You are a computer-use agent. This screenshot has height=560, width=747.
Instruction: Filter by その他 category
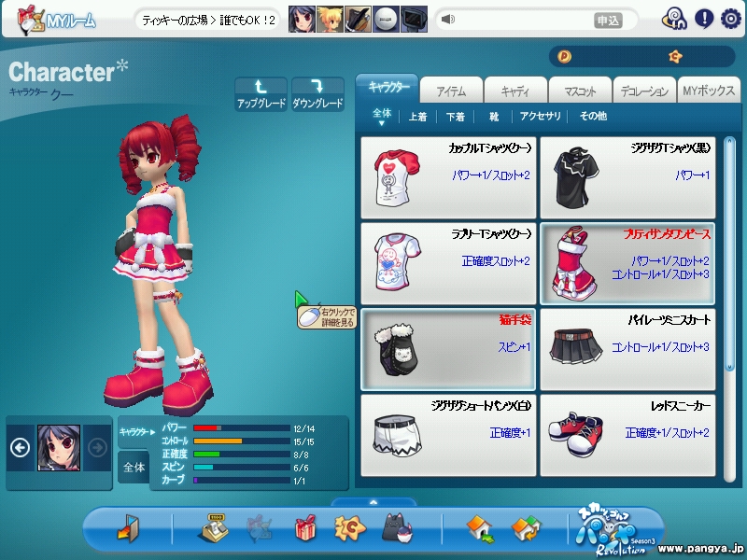click(593, 116)
